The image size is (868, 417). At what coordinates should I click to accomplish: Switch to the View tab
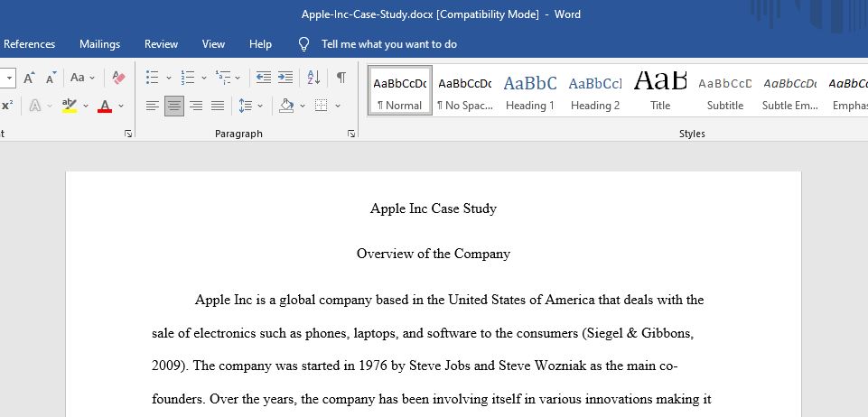[213, 44]
